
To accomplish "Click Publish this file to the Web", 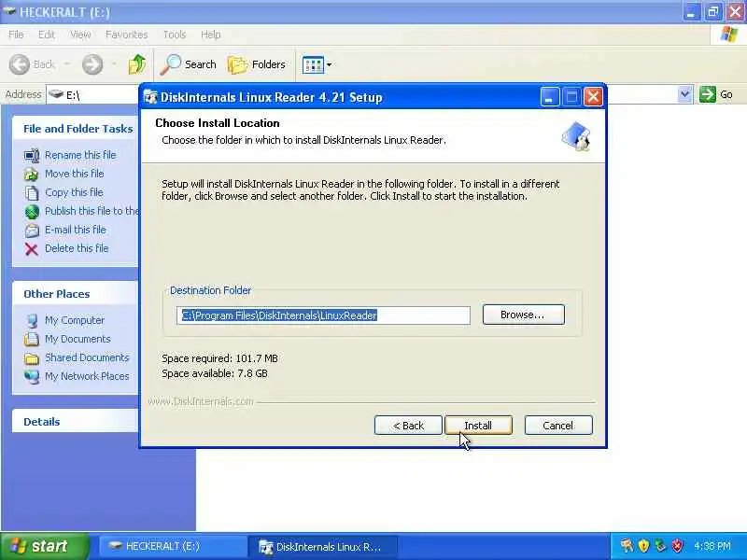I will tap(92, 211).
